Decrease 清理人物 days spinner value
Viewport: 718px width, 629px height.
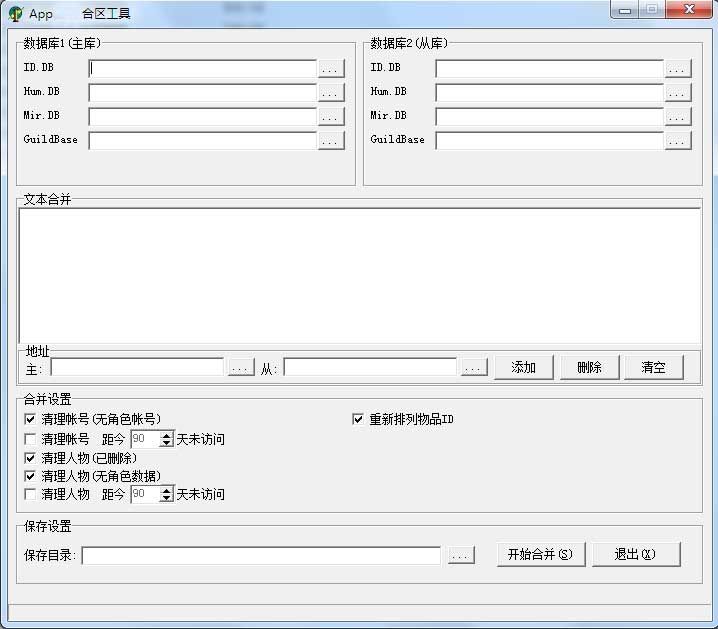click(167, 498)
